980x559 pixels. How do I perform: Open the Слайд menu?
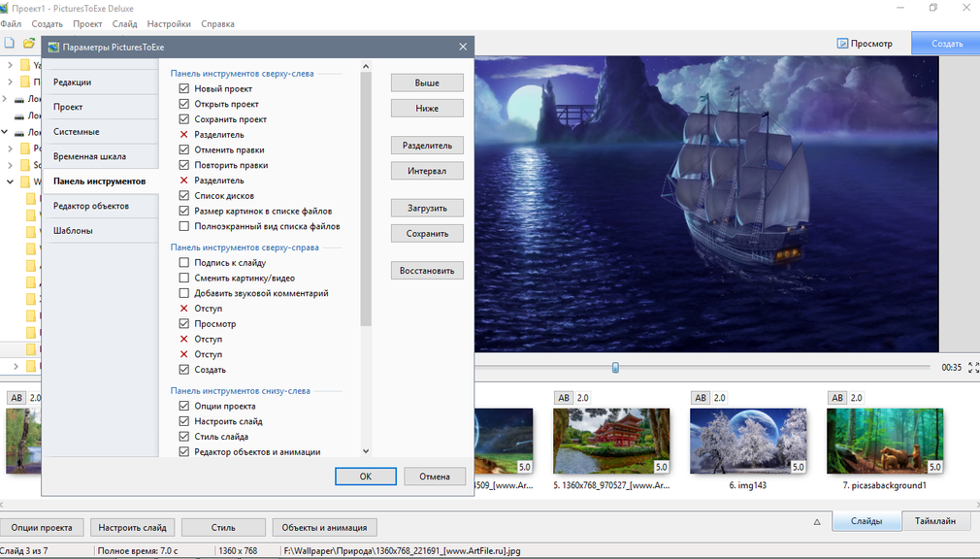(125, 23)
